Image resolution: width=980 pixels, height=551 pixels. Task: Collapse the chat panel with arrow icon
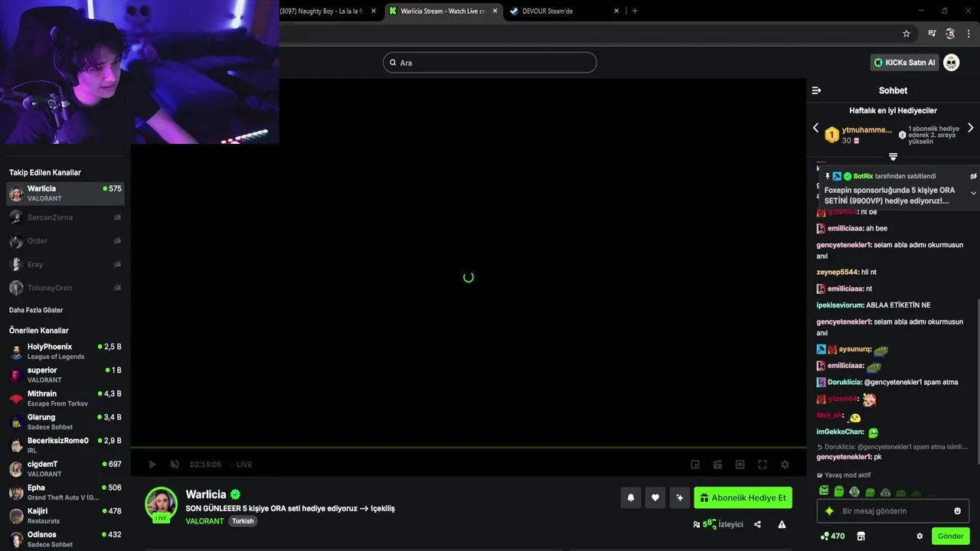click(816, 90)
